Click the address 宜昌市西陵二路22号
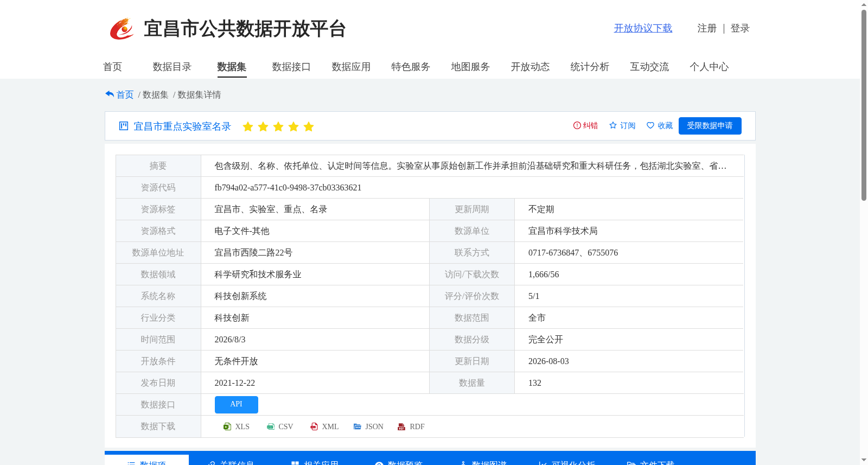The height and width of the screenshot is (465, 868). click(x=253, y=253)
